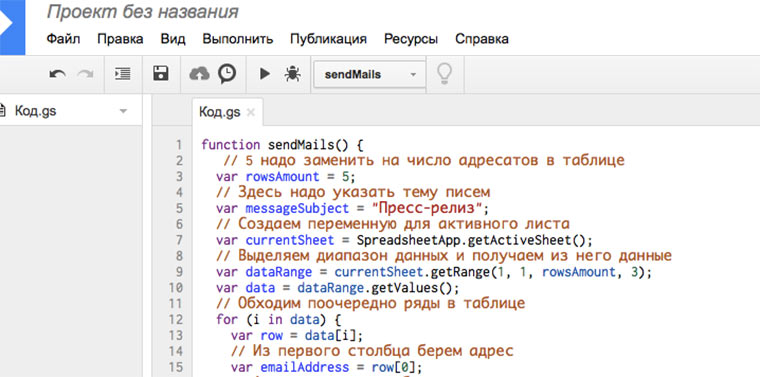Open the sendMails function dropdown
The height and width of the screenshot is (377, 760).
(370, 75)
